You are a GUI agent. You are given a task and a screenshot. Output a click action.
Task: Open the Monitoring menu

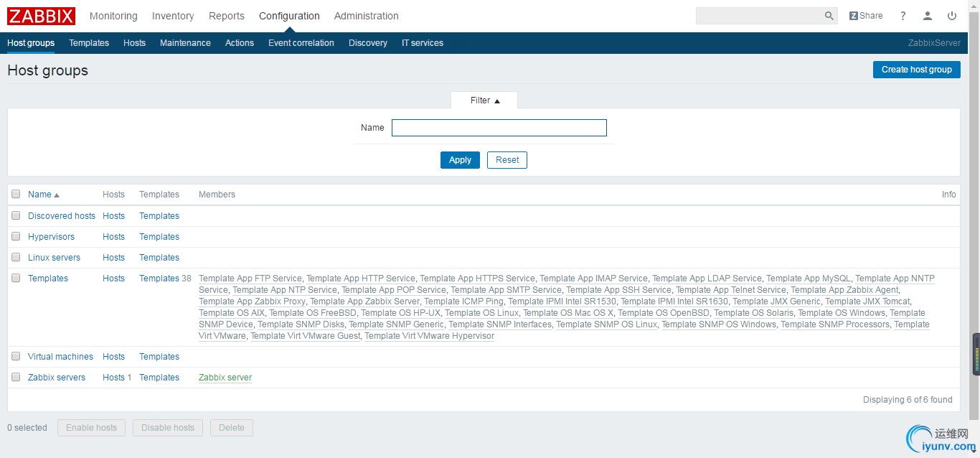point(113,16)
